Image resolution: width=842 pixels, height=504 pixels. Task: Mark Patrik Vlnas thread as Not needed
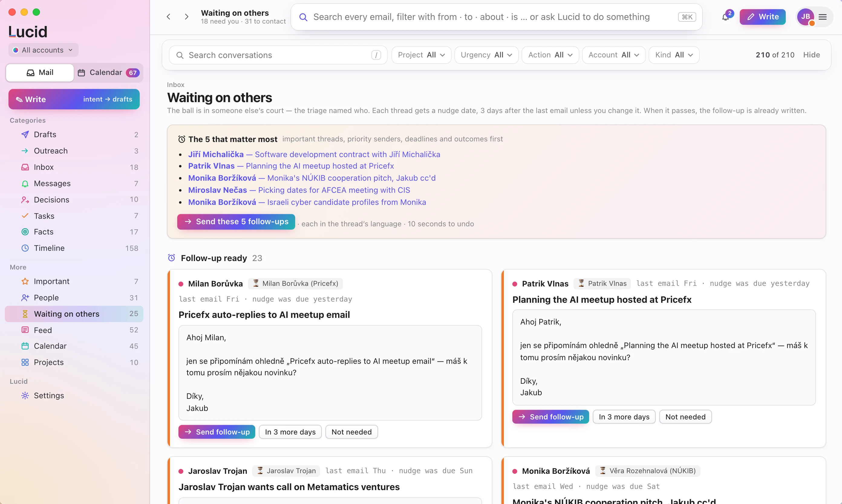pyautogui.click(x=685, y=416)
